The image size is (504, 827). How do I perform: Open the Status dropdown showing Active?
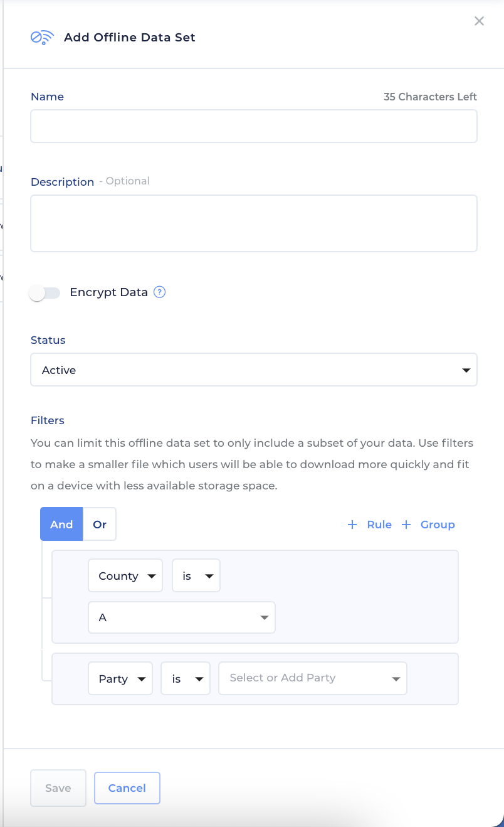253,370
